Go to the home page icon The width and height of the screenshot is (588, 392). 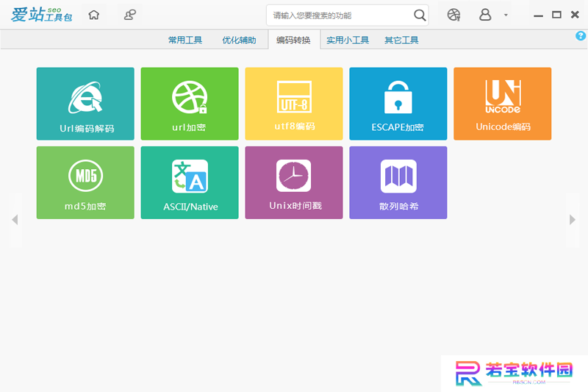(94, 15)
